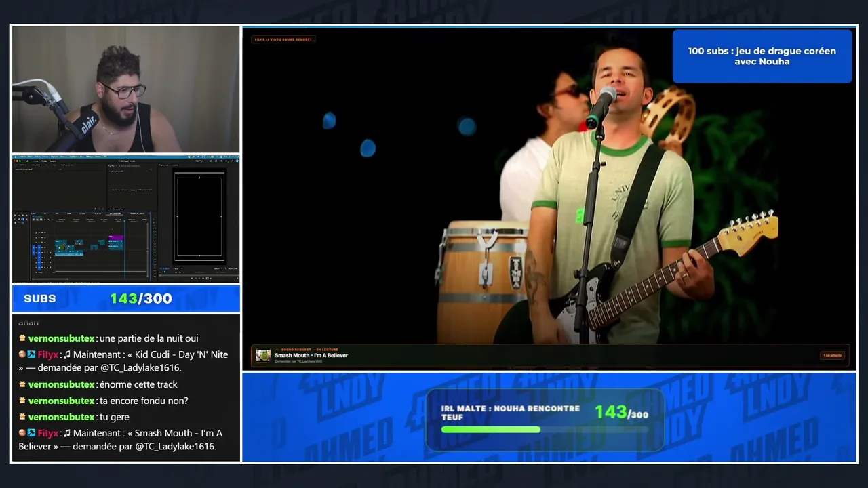Image resolution: width=868 pixels, height=488 pixels.
Task: Click the streamer webcam feed
Action: point(125,89)
